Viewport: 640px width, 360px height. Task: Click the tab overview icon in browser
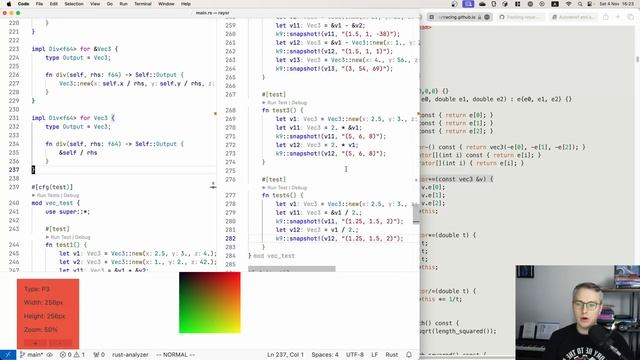click(x=631, y=17)
